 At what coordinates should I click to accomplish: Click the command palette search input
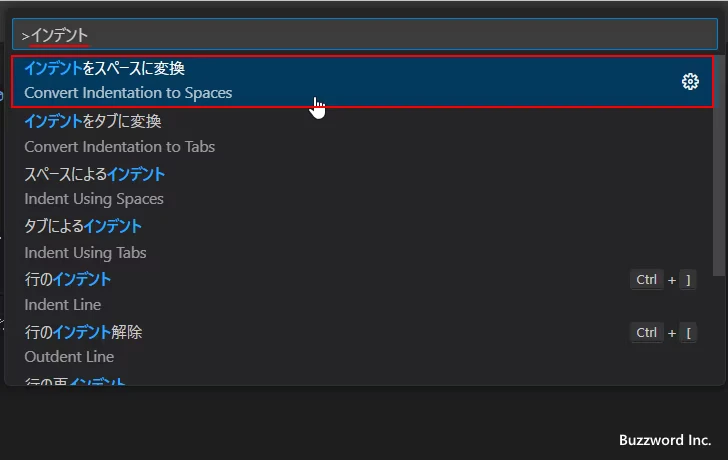point(364,35)
